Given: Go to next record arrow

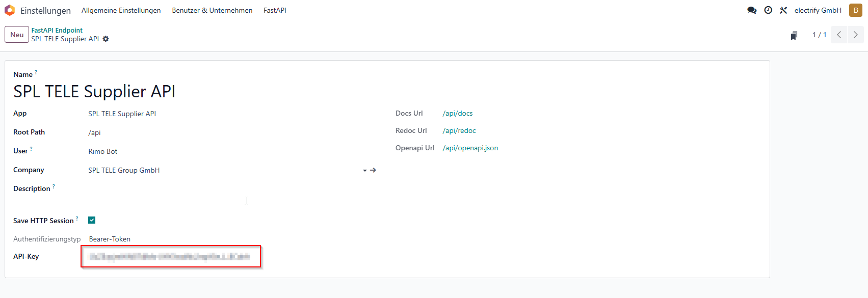Looking at the screenshot, I should [x=855, y=35].
